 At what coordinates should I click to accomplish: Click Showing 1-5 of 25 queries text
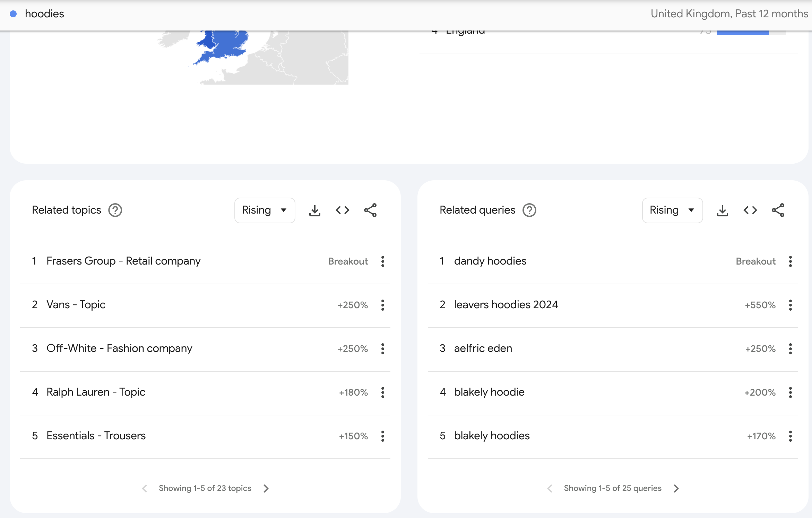coord(613,488)
